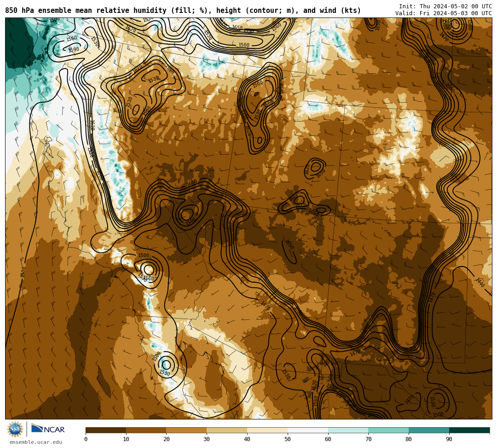Select the 40–50% cream colorbar segment
Viewport: 497px width, 448px height.
pos(267,430)
